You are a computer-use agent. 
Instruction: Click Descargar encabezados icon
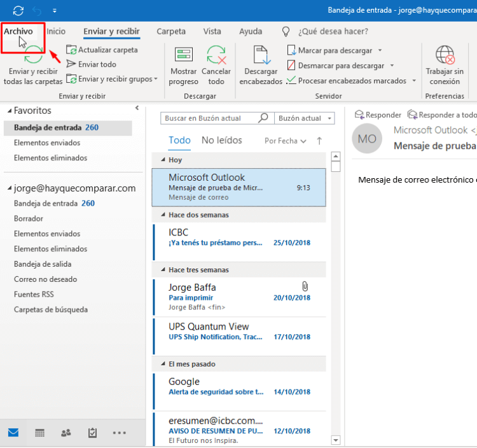[261, 55]
